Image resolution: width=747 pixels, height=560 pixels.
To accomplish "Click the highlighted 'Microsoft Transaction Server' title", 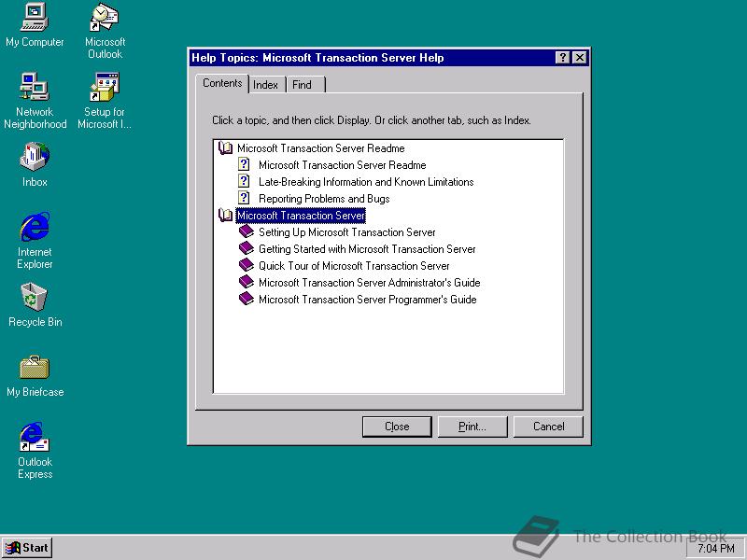I will click(x=301, y=216).
